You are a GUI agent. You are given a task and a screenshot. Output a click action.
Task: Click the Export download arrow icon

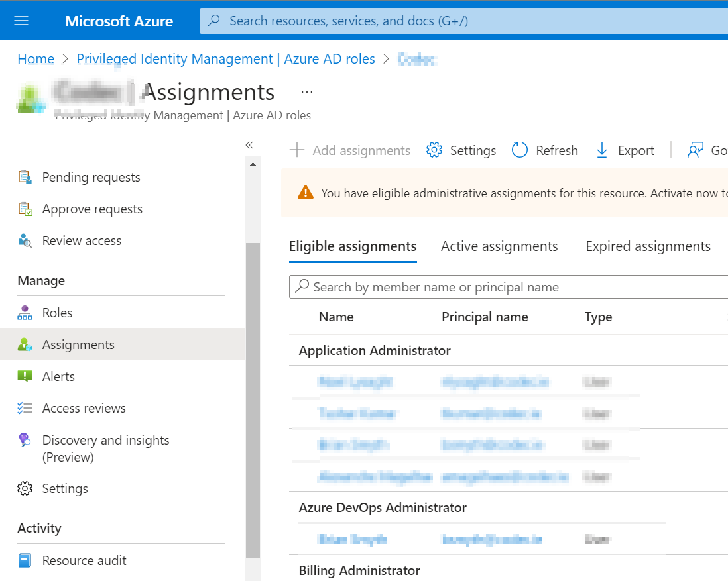pos(602,150)
